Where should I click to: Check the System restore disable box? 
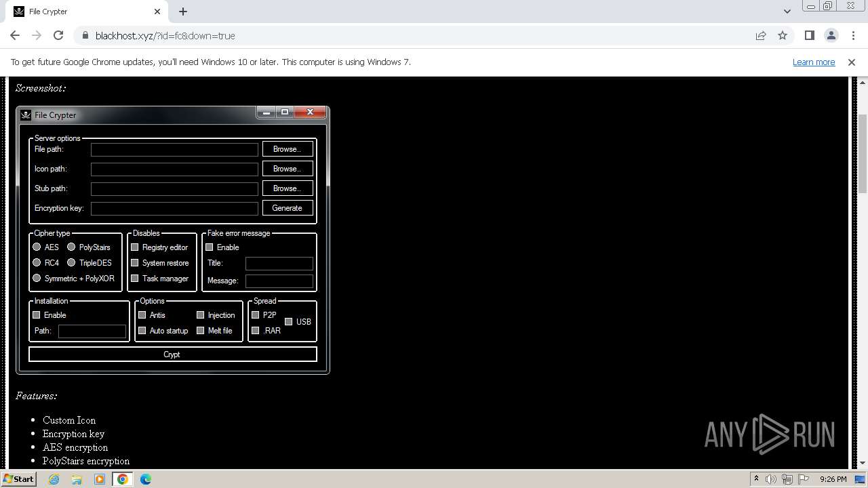click(135, 263)
